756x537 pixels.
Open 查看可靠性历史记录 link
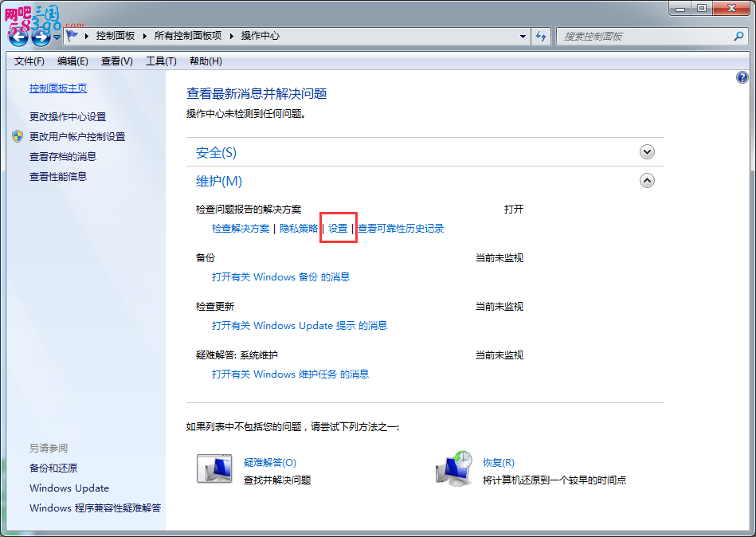pyautogui.click(x=401, y=229)
